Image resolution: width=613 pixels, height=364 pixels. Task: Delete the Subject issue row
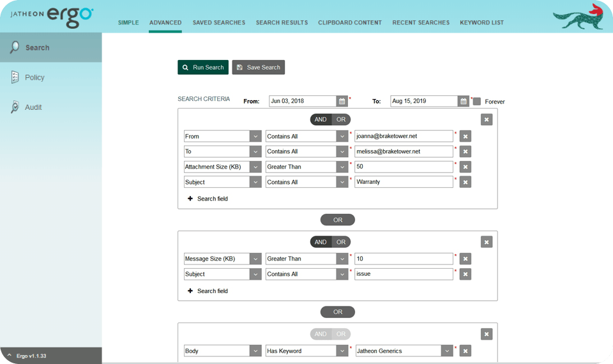coord(465,275)
